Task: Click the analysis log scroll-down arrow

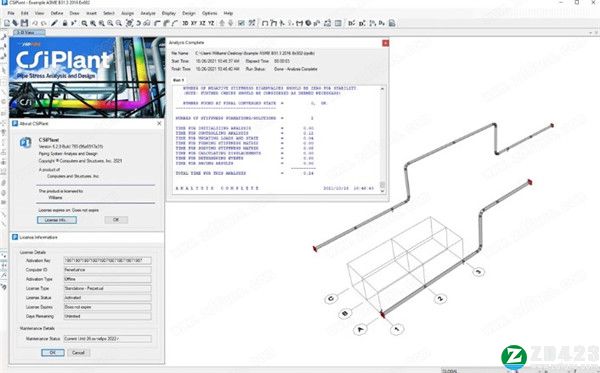Action: pyautogui.click(x=382, y=191)
